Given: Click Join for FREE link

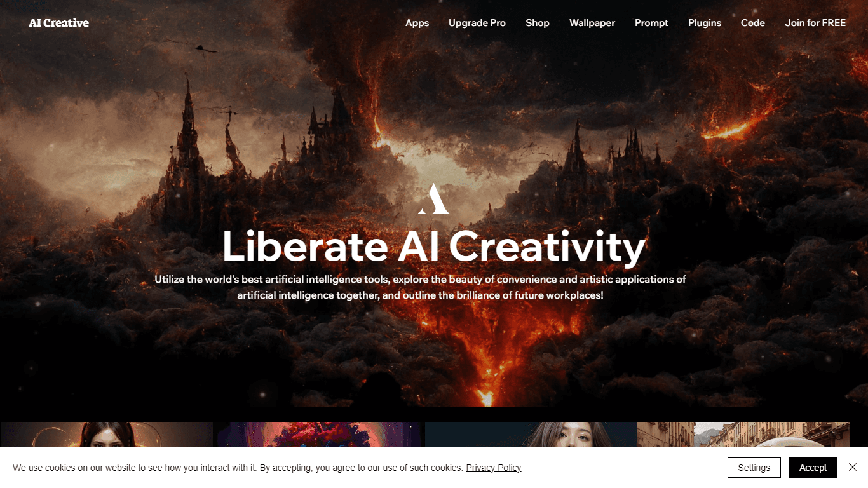Looking at the screenshot, I should (815, 23).
